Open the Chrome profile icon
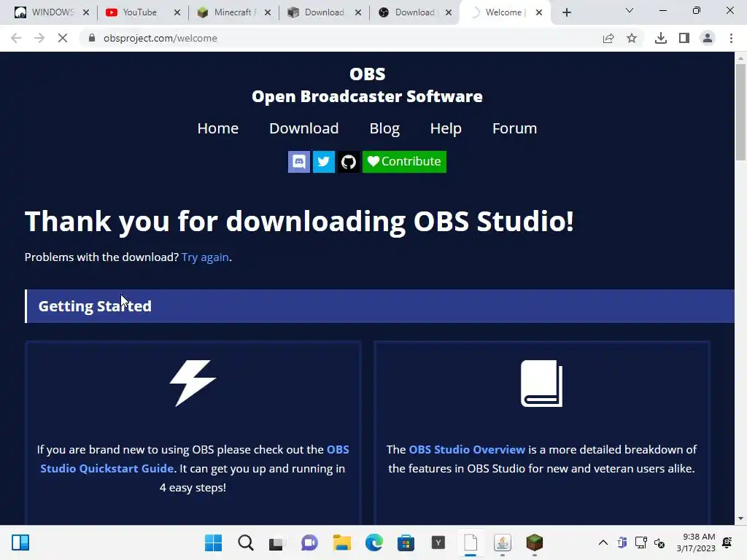The image size is (747, 560). pos(708,38)
